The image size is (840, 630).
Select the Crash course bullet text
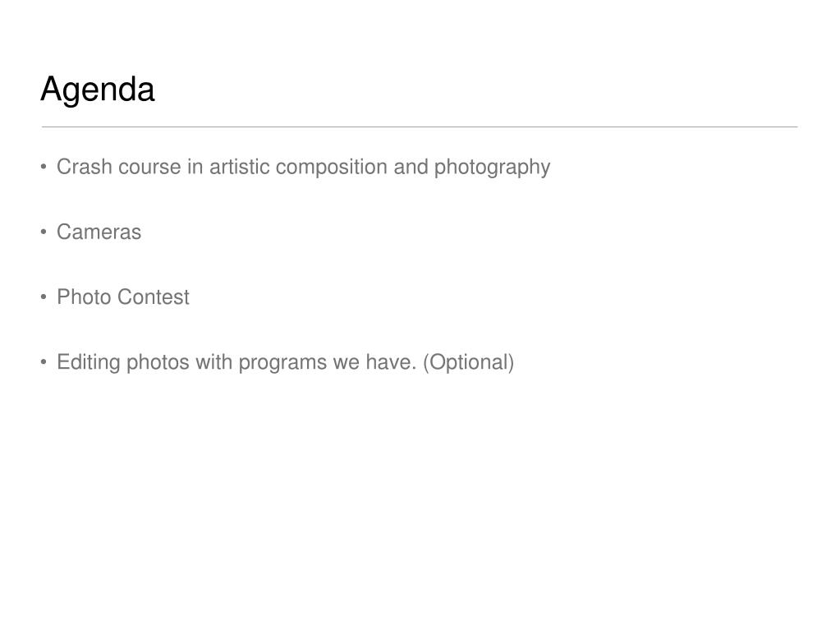pos(303,167)
